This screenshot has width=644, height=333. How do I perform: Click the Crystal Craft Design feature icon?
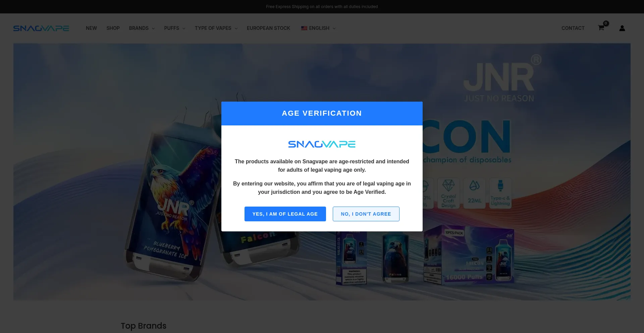click(x=448, y=193)
